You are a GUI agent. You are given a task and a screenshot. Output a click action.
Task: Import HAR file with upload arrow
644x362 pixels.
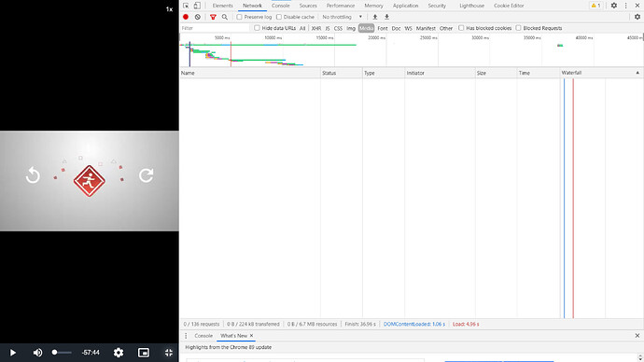(375, 17)
